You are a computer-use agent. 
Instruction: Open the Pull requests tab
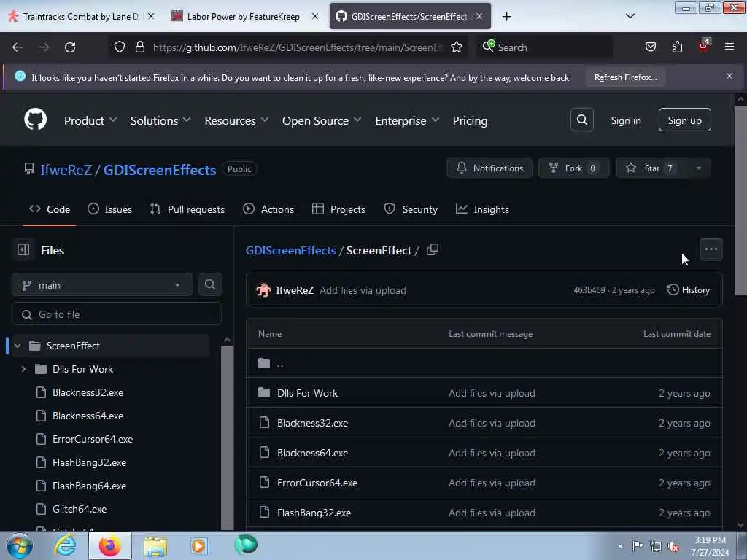(187, 209)
